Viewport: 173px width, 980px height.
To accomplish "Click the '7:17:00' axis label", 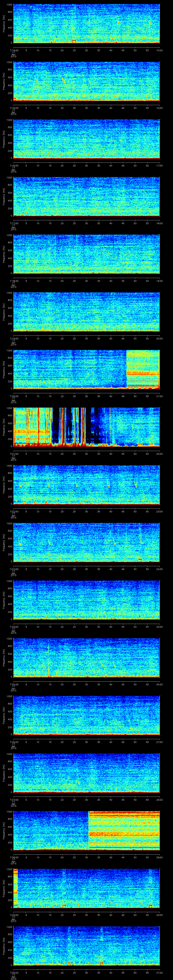I will [13, 223].
